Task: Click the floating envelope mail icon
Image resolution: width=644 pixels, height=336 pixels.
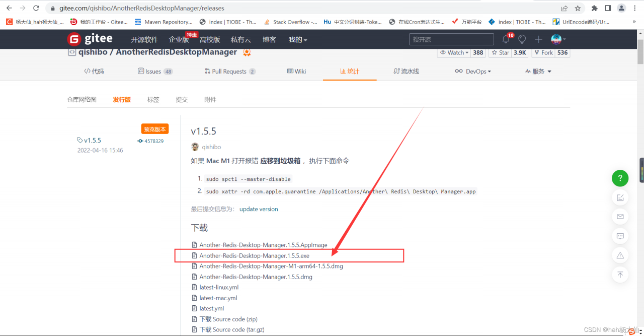Action: tap(620, 217)
